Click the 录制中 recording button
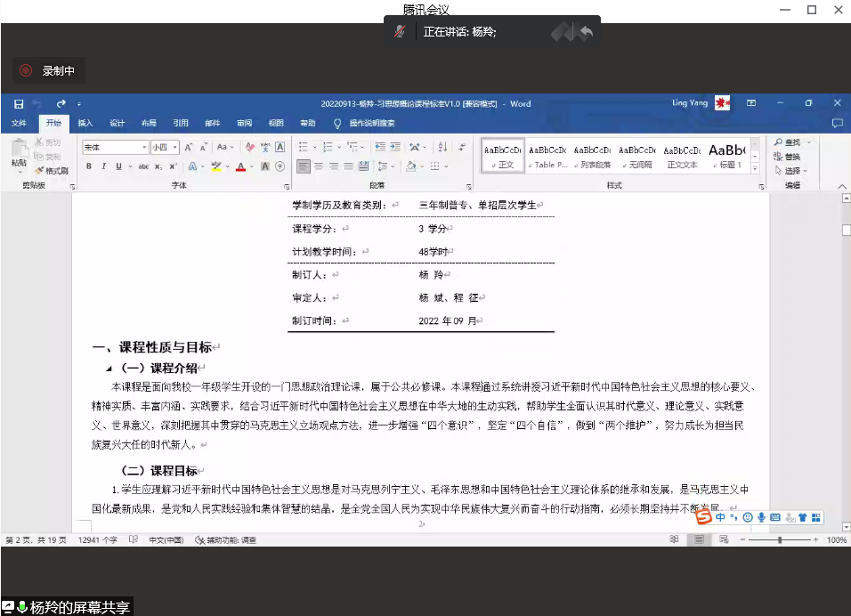This screenshot has width=851, height=616. (49, 71)
